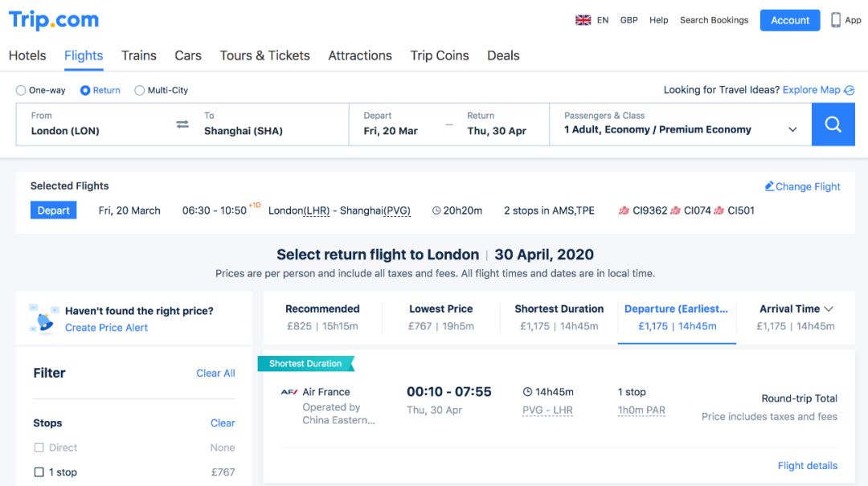Click the Explore Map globe icon
This screenshot has height=486, width=868.
pos(850,91)
